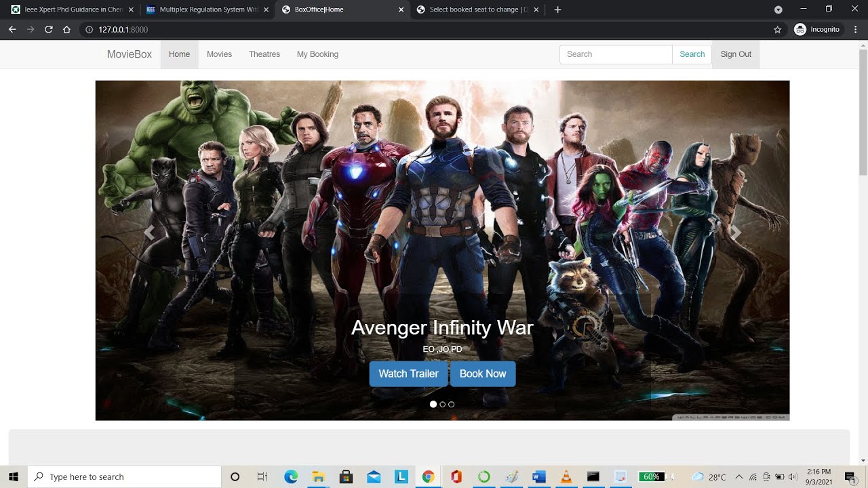Advance carousel with the right chevron
Screen dimensions: 868x488
735,232
